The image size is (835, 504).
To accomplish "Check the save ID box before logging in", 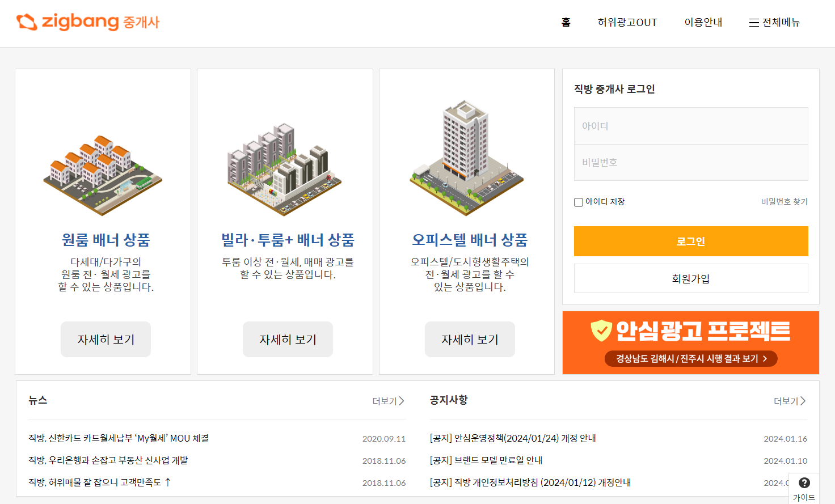I will (578, 202).
